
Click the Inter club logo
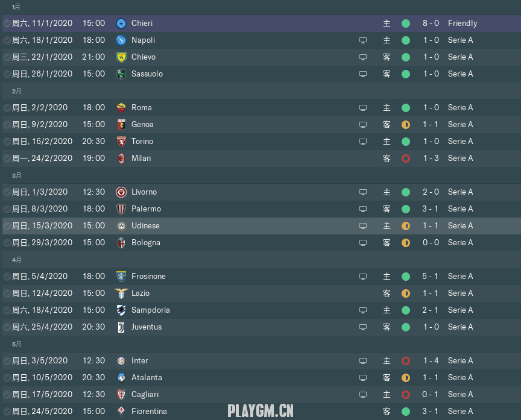(x=121, y=361)
